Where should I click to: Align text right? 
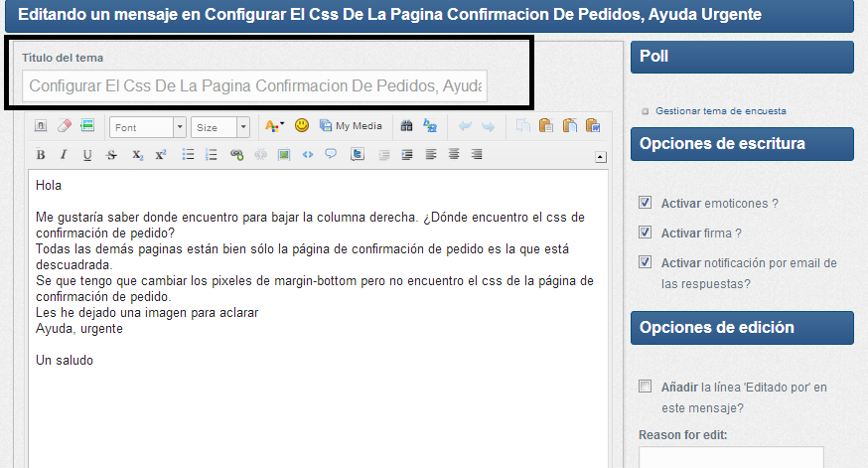[x=477, y=154]
